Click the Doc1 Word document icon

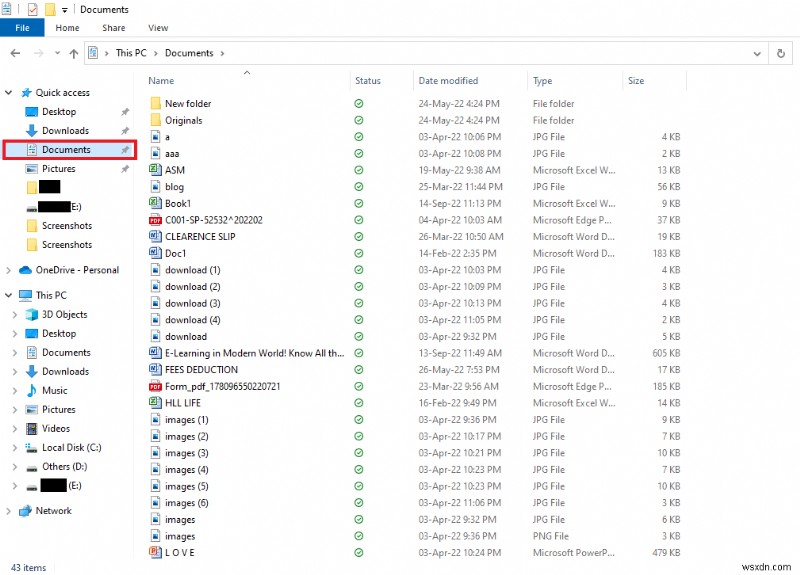(x=155, y=253)
